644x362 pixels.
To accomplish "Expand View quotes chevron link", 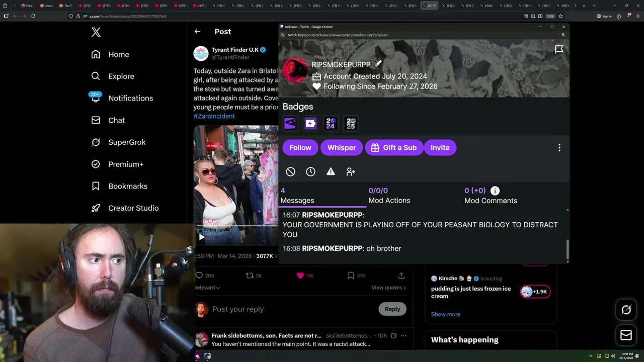I will 388,288.
